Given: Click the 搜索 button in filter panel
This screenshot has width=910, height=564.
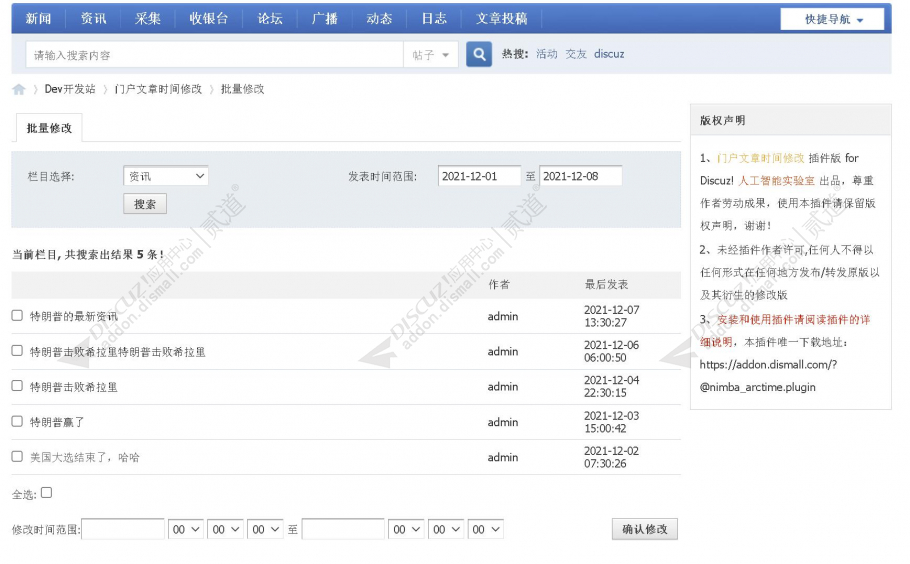Looking at the screenshot, I should tap(145, 204).
